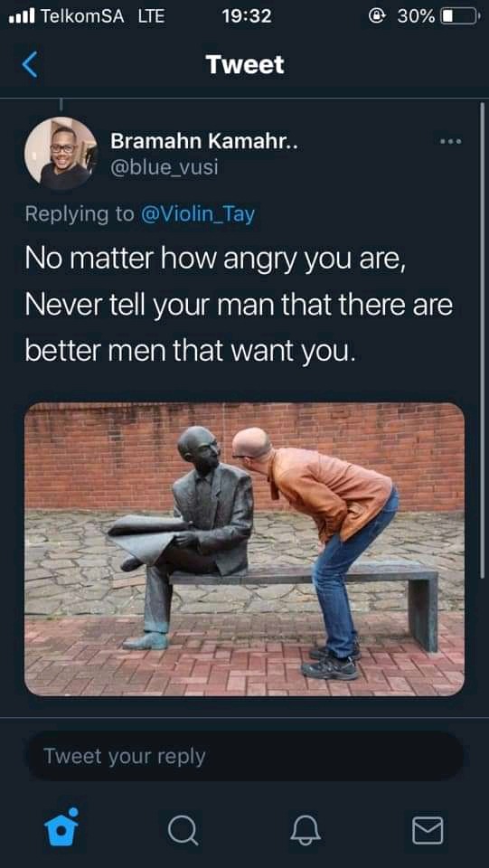489x868 pixels.
Task: Open Bramahn Kamahr's profile picture
Action: point(61,154)
